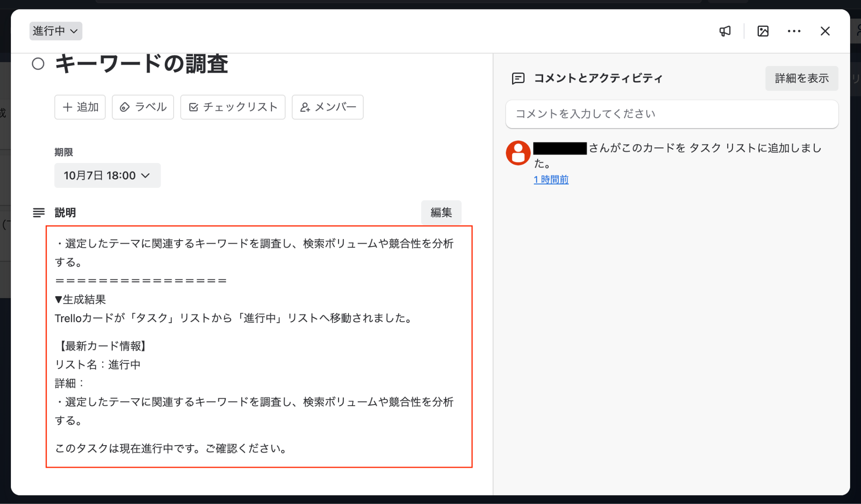Click into the comment input field
Image resolution: width=861 pixels, height=504 pixels.
[671, 114]
